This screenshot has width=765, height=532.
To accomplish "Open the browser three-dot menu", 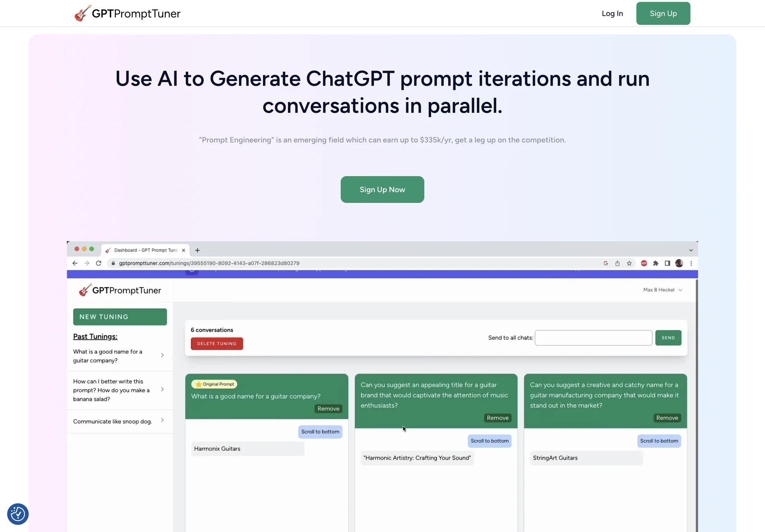I will (691, 263).
